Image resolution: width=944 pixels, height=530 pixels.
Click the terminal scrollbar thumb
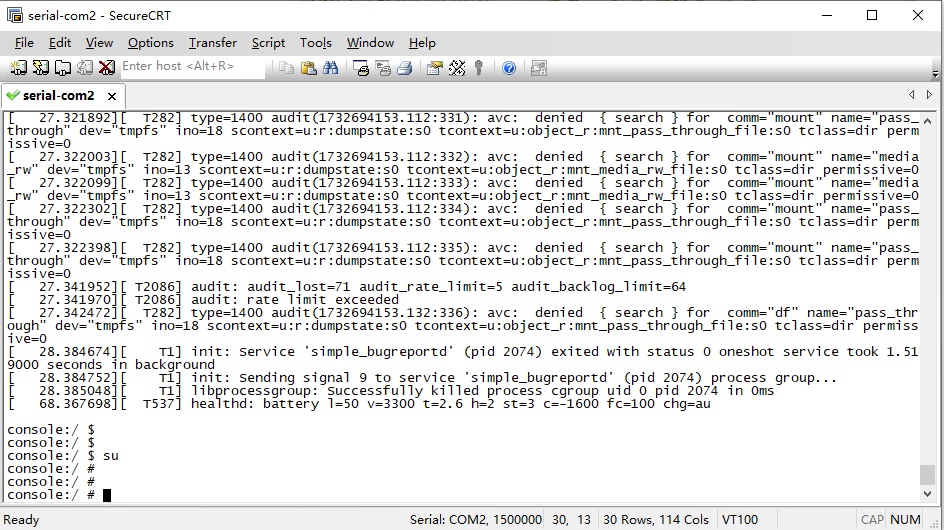click(927, 475)
